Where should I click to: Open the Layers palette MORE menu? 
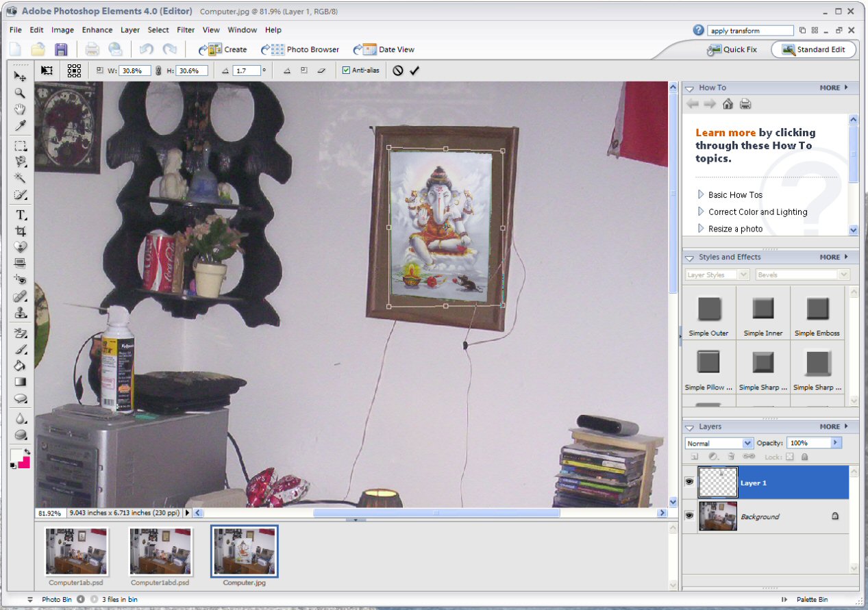[x=834, y=427]
